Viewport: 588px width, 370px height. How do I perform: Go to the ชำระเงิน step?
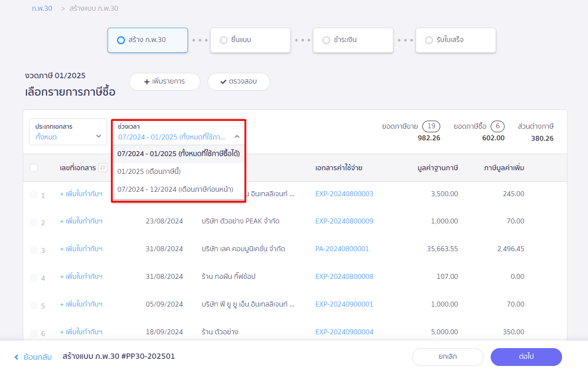point(353,40)
